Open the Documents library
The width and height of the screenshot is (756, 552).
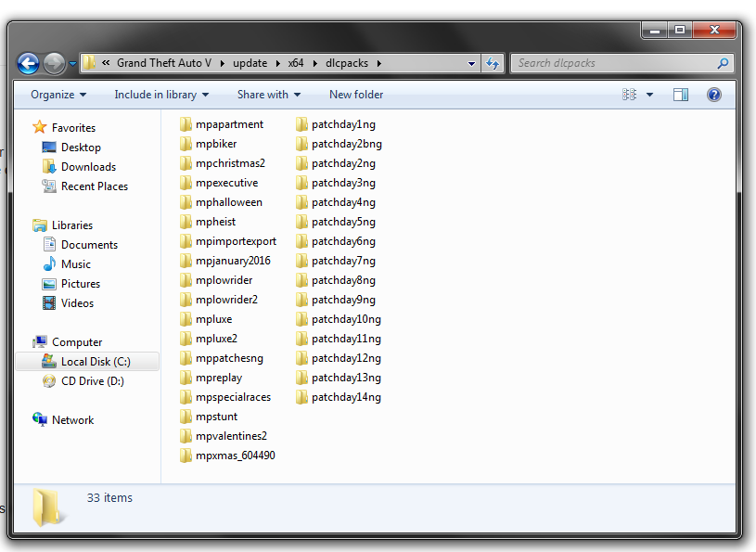click(89, 244)
